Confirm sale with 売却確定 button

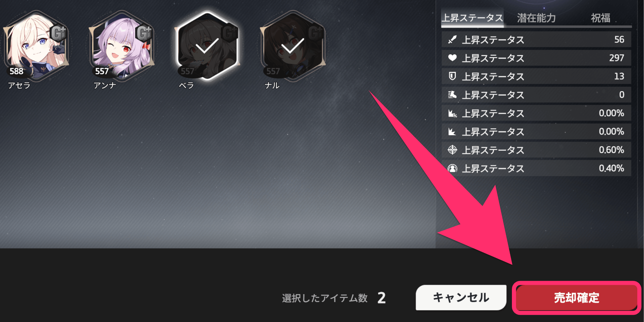(576, 297)
